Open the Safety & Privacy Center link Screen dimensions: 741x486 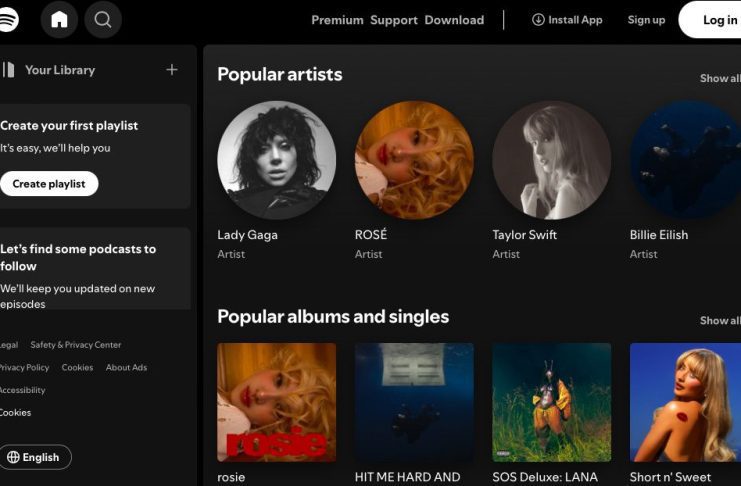(x=76, y=345)
